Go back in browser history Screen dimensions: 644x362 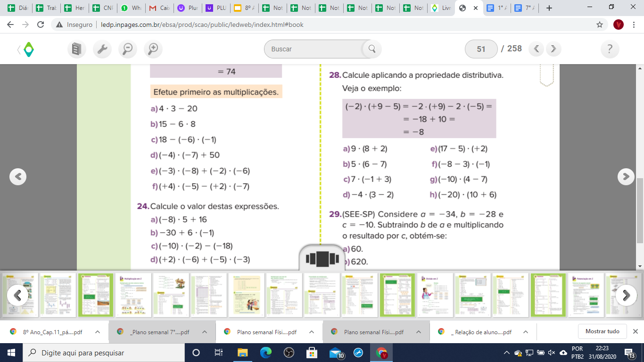pyautogui.click(x=11, y=25)
